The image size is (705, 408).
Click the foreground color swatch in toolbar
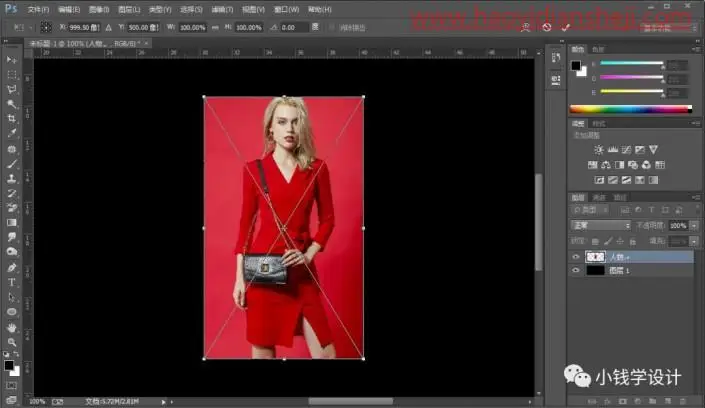click(9, 365)
